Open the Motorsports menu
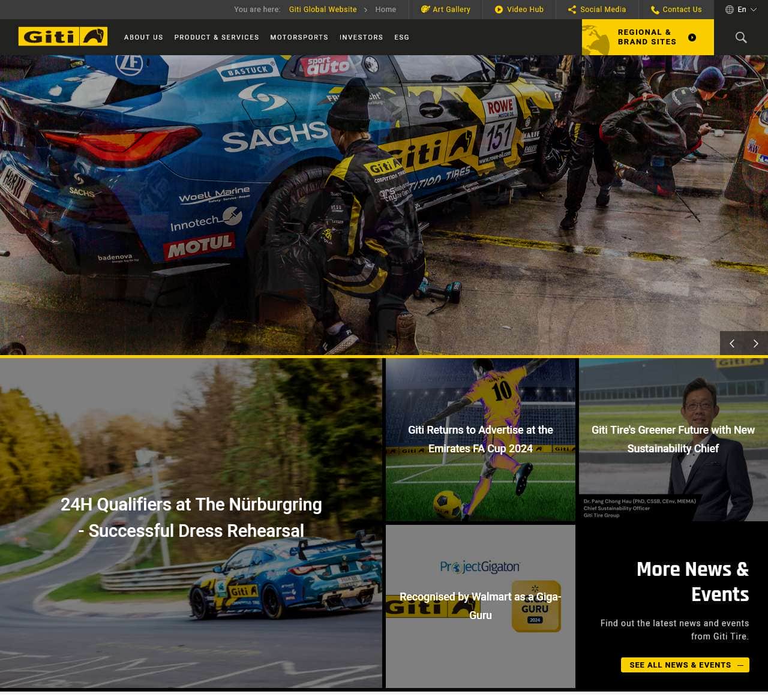768x700 pixels. pyautogui.click(x=299, y=37)
